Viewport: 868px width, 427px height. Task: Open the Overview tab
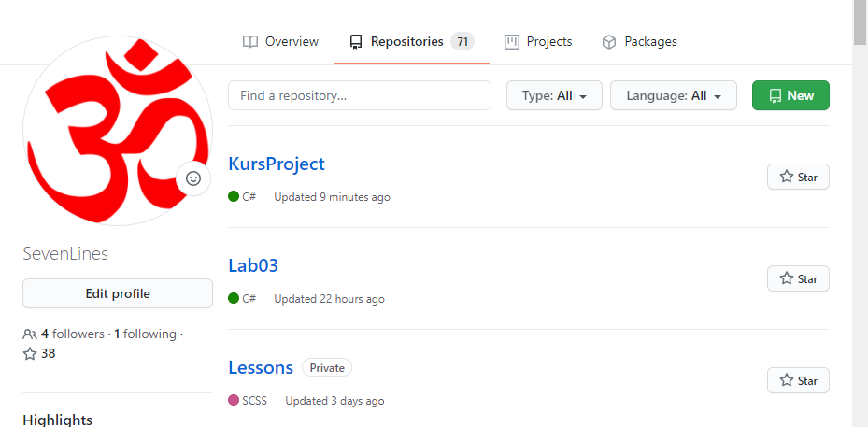coord(280,41)
